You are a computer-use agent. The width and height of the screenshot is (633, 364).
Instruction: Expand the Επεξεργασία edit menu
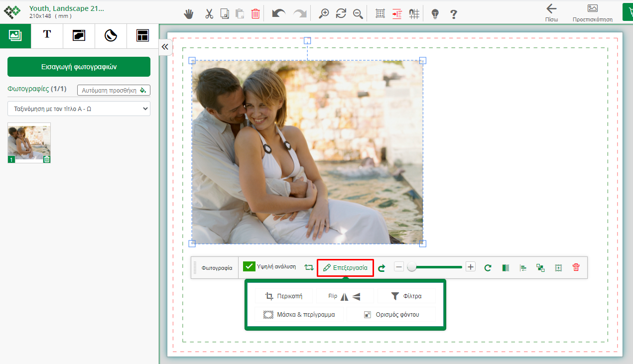[345, 267]
